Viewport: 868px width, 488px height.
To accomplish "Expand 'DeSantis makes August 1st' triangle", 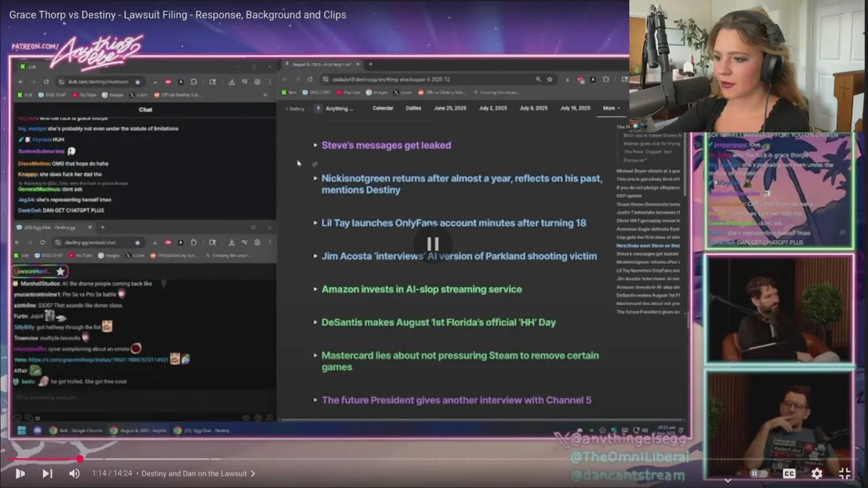I will 315,323.
